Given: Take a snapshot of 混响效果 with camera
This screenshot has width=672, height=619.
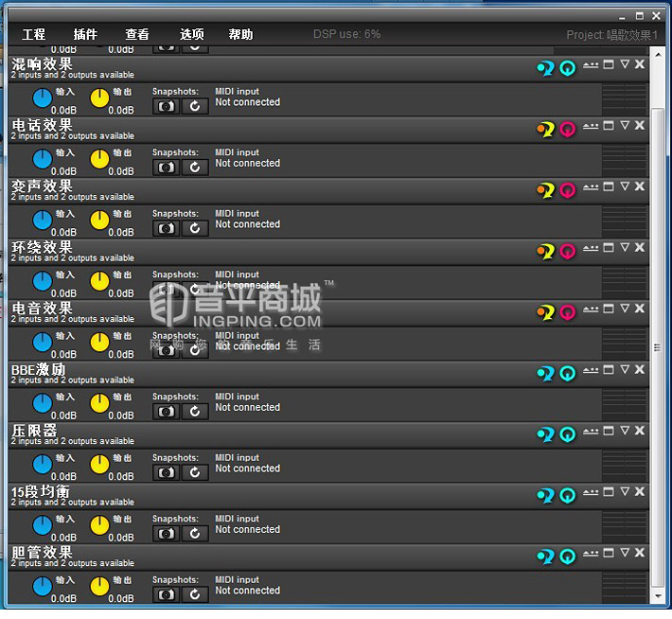Looking at the screenshot, I should [x=167, y=106].
